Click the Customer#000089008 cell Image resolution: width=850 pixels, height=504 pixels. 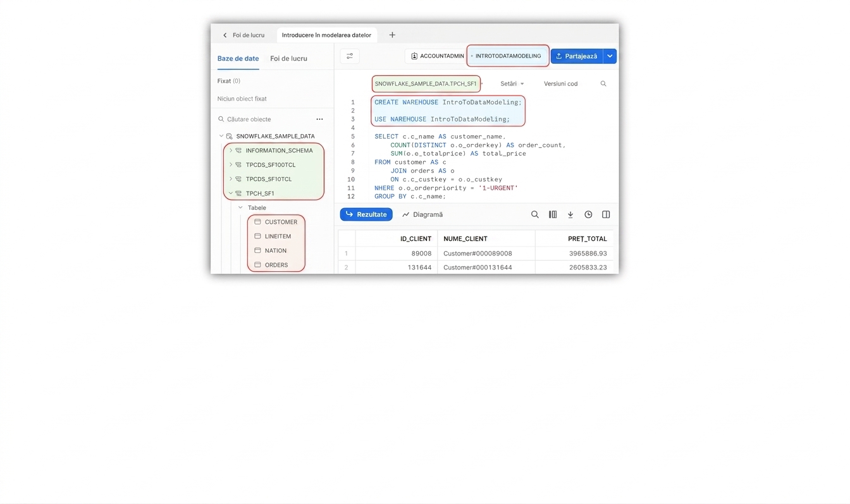pyautogui.click(x=486, y=254)
